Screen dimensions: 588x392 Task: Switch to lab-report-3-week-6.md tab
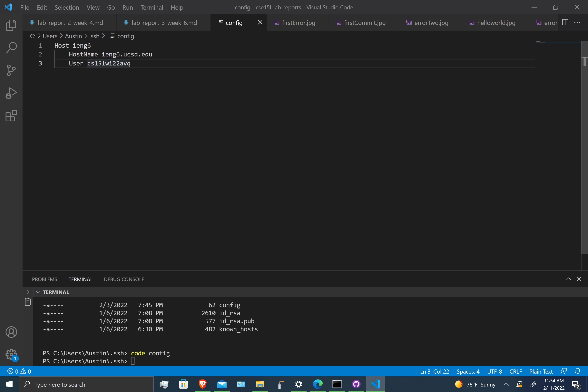coord(163,23)
